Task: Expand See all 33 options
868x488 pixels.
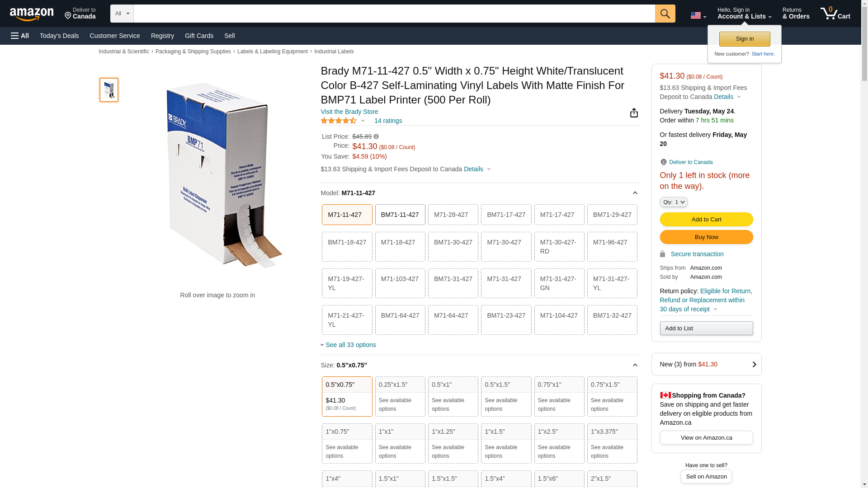Action: pyautogui.click(x=350, y=345)
